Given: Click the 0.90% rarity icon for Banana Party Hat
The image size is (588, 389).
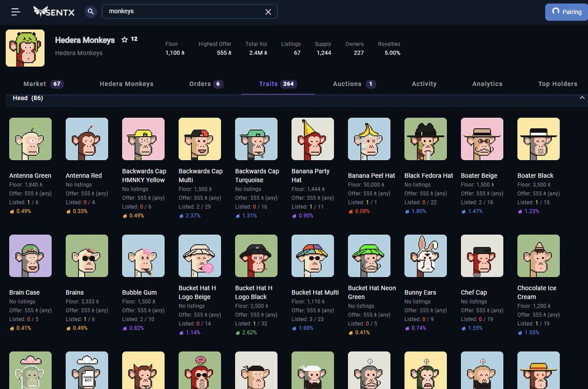Looking at the screenshot, I should [294, 216].
